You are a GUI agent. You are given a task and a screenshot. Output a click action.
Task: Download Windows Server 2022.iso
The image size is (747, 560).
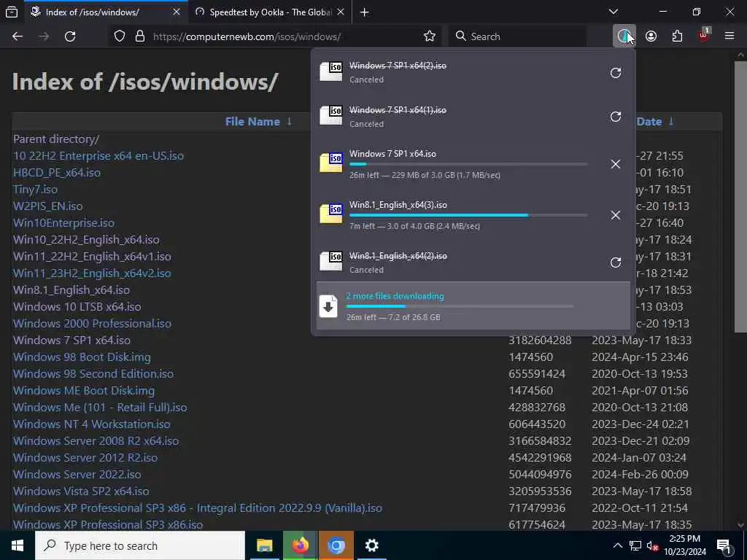[x=77, y=474]
